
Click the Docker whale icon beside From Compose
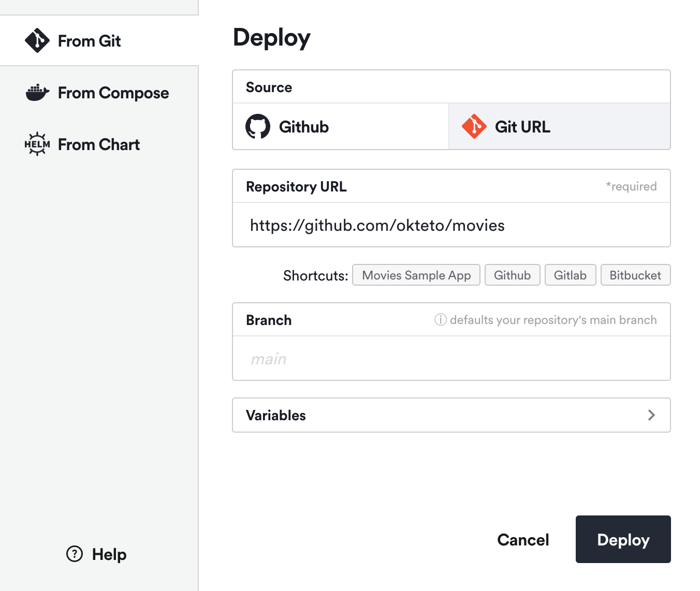coord(37,93)
